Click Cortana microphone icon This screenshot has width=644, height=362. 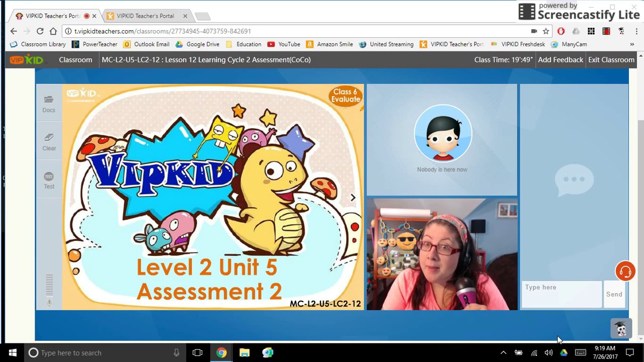[x=176, y=352]
